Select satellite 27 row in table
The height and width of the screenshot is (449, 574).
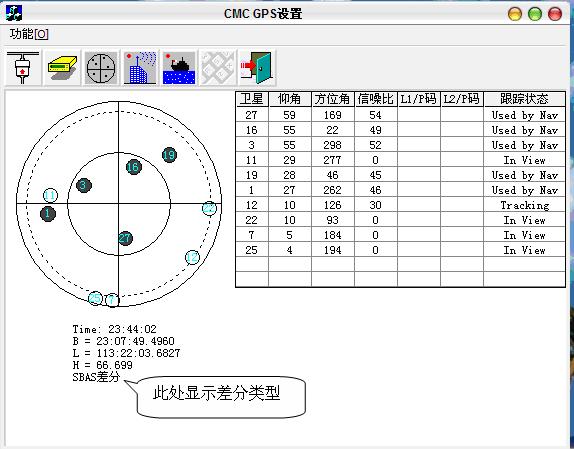[400, 115]
